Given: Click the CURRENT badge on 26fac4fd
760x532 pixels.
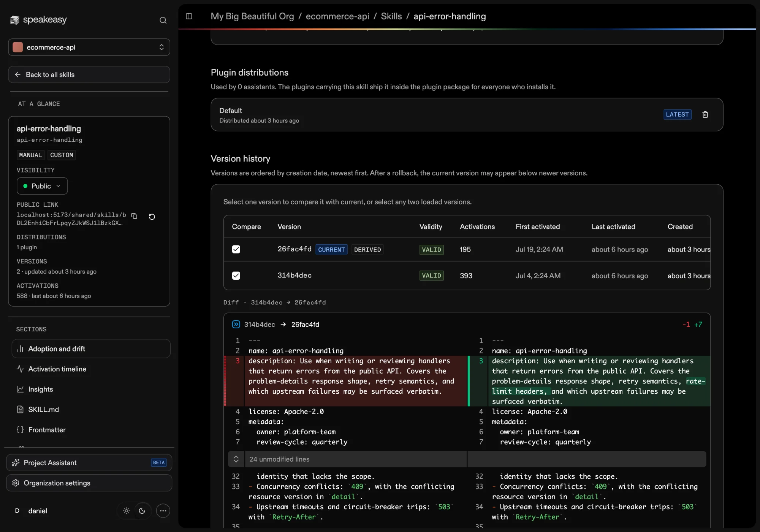Looking at the screenshot, I should click(331, 249).
